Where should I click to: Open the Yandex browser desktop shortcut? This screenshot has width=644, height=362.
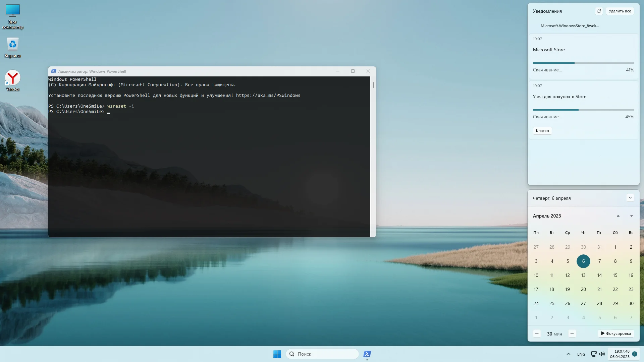[x=13, y=78]
